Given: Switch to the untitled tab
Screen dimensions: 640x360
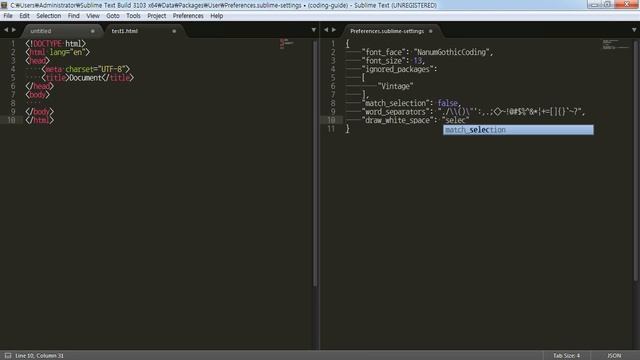Looking at the screenshot, I should [61, 31].
